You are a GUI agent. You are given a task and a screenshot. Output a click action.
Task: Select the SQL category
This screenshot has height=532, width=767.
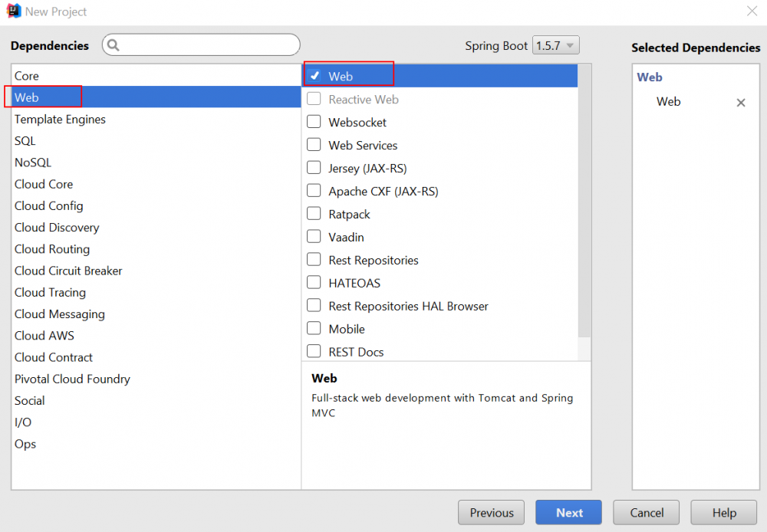[25, 141]
